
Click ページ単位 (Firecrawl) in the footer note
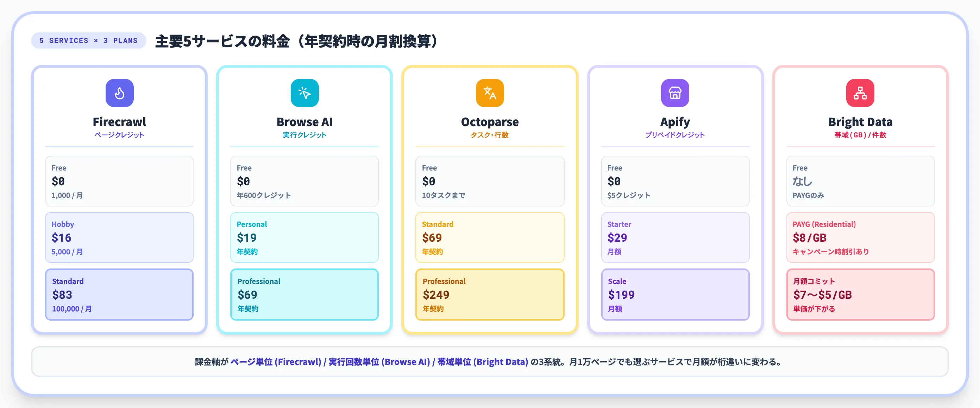pos(276,361)
